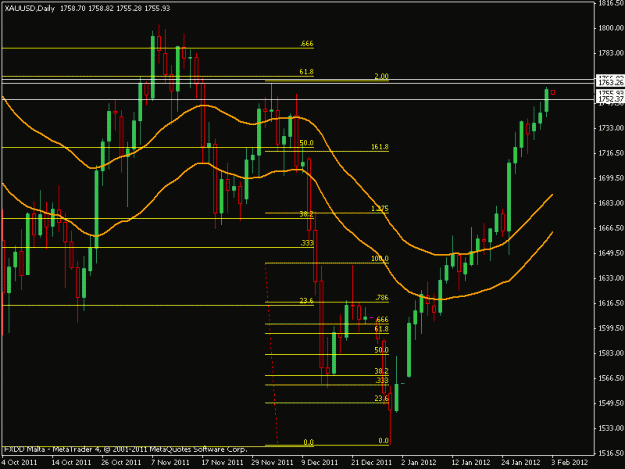Click the 1733.00 price axis label
Viewport: 625px width, 469px height.
[x=611, y=128]
